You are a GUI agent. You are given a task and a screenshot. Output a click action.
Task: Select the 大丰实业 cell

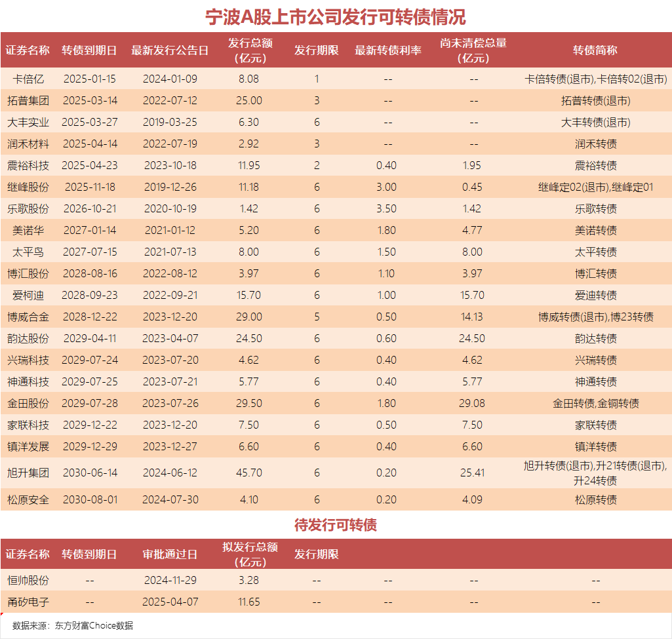click(28, 122)
